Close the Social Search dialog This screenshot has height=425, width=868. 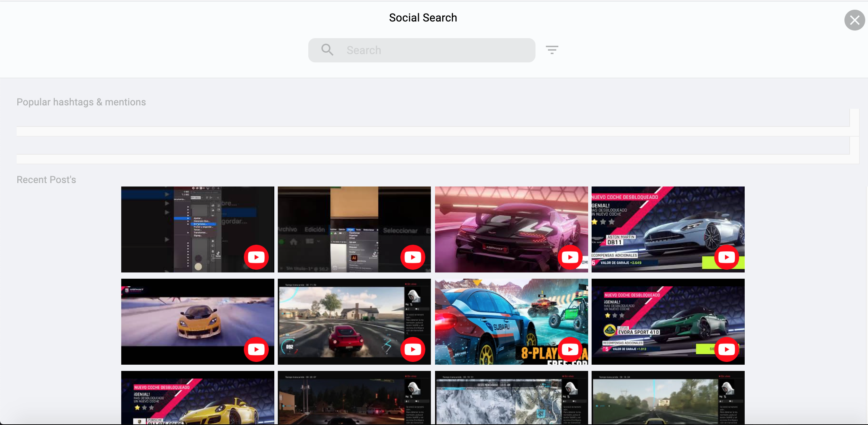pyautogui.click(x=854, y=20)
